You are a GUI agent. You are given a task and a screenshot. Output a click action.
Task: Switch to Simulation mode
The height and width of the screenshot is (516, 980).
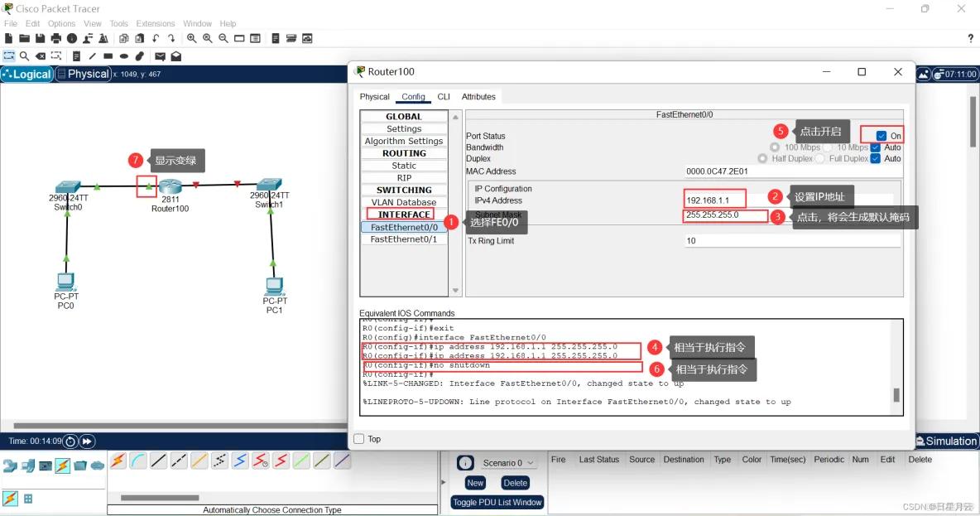(946, 441)
